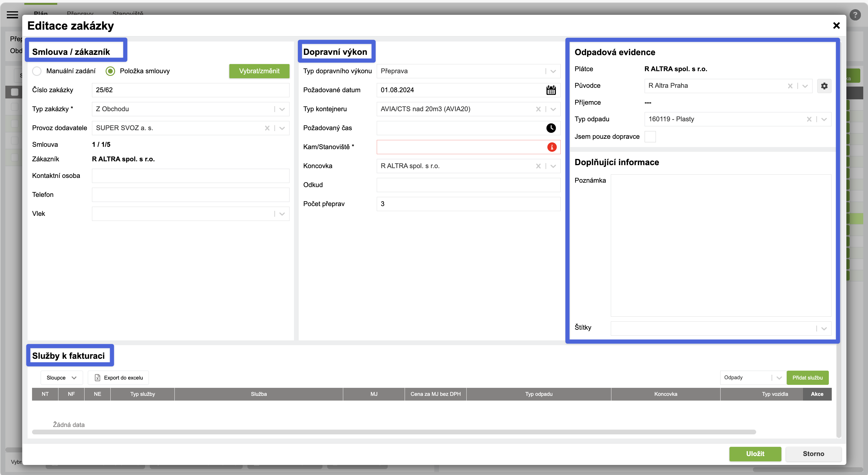Click the horizontal scrollbar below the services table

click(394, 432)
